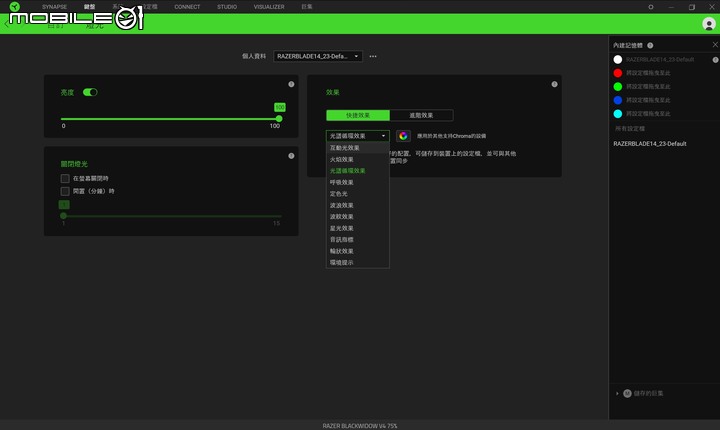This screenshot has width=720, height=430.
Task: Open the 鍵盤 tab
Action: 90,7
